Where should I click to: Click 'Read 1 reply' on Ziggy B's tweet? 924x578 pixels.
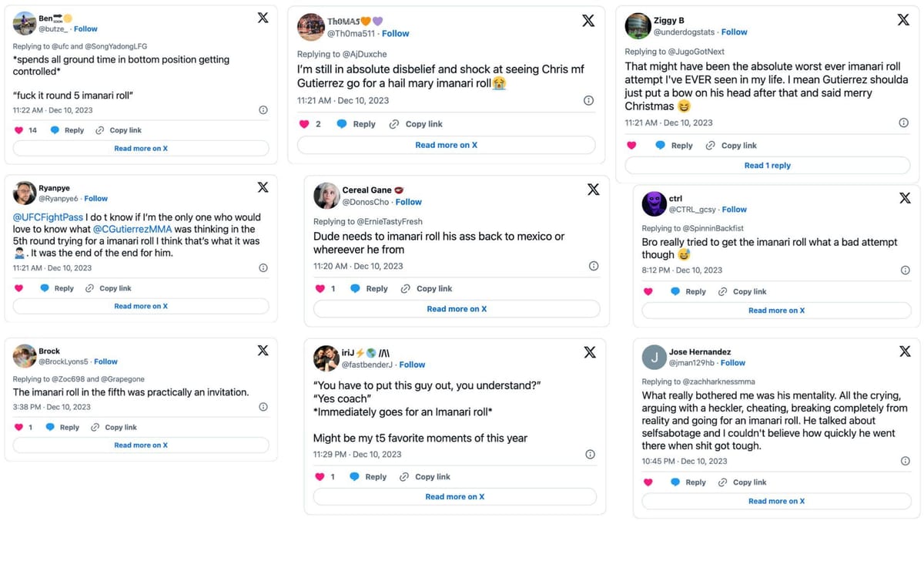pos(767,166)
